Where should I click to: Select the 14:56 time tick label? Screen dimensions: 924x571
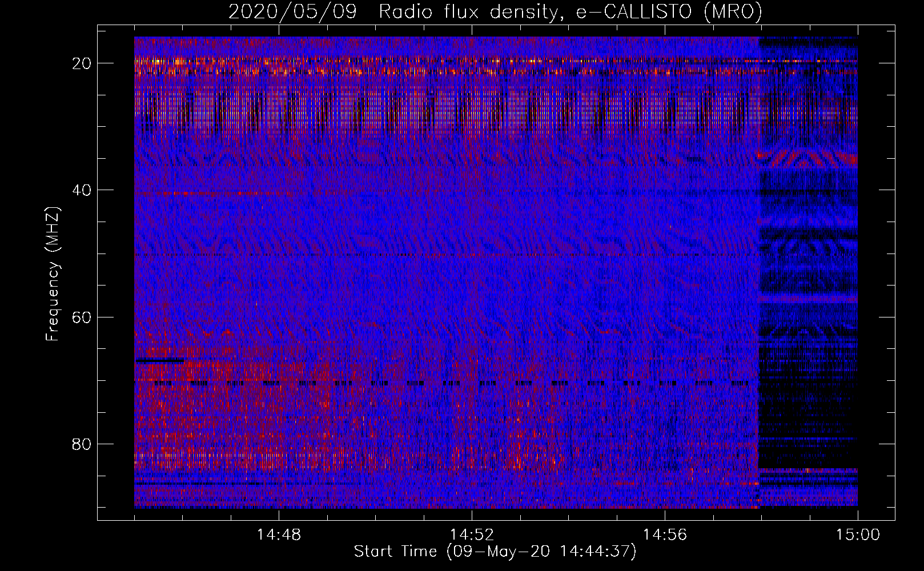point(665,534)
